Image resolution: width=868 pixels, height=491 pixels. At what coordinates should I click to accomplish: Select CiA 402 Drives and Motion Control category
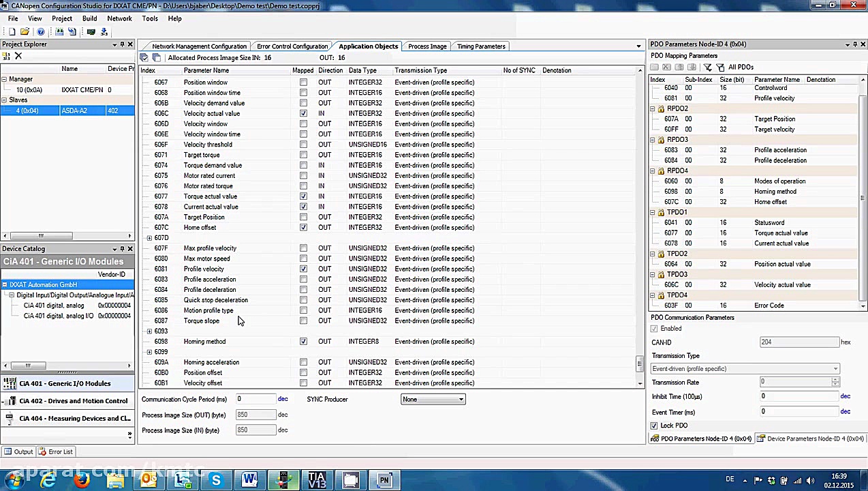(x=67, y=401)
